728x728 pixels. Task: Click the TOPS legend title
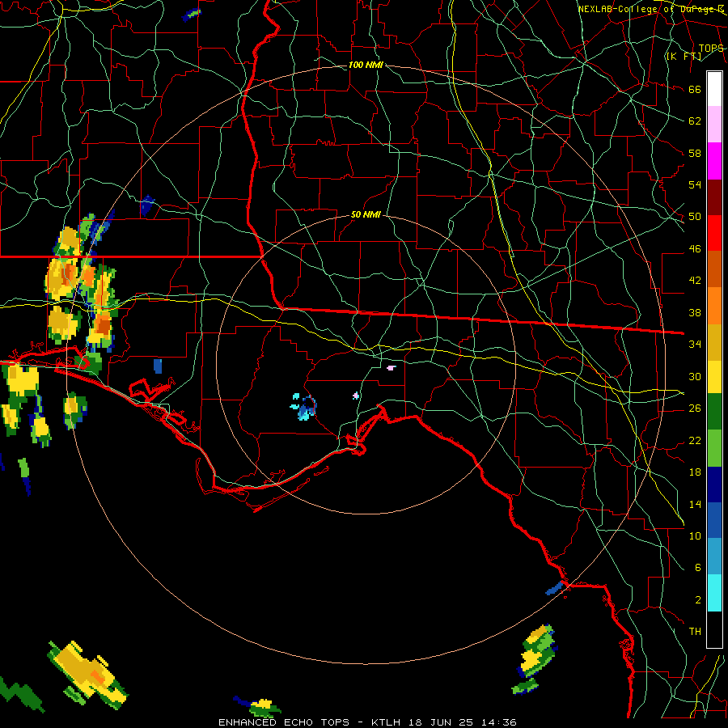pyautogui.click(x=711, y=48)
